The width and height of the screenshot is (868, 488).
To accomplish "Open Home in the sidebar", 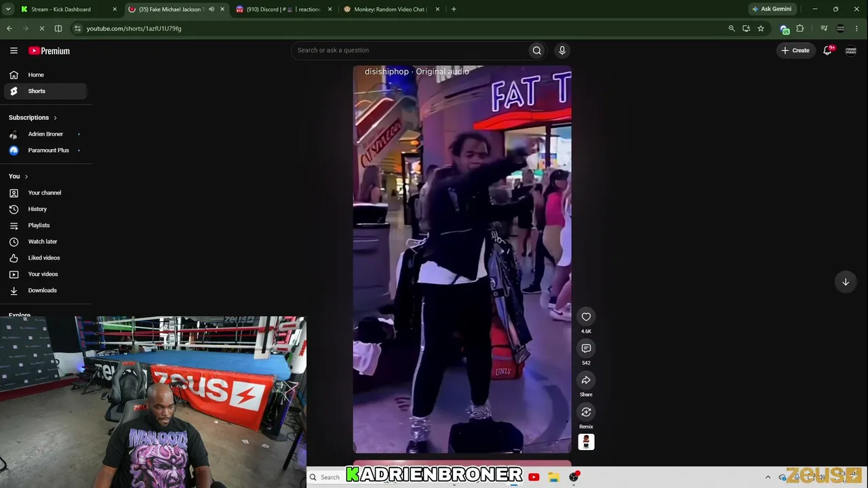I will [45, 75].
